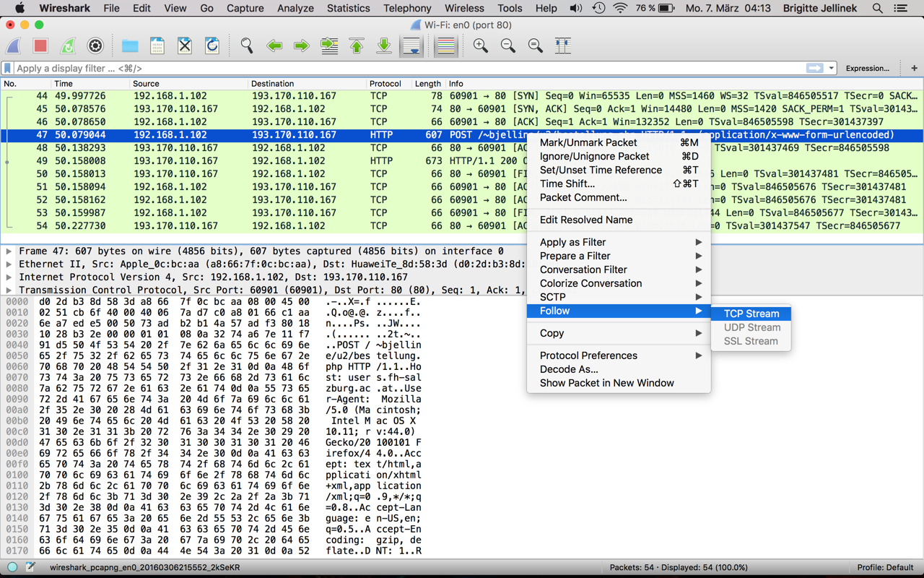
Task: Close this capture file (X icon)
Action: 185,46
